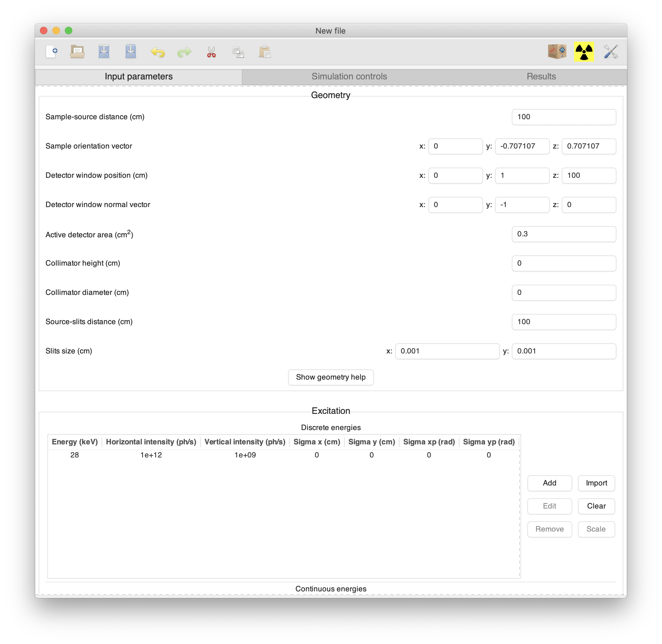This screenshot has width=662, height=644.
Task: Click the redo arrow icon
Action: tap(185, 52)
